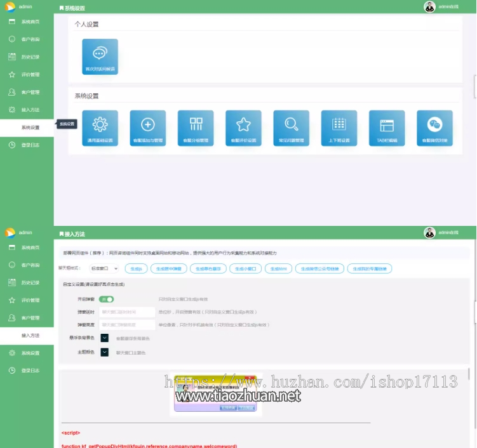Click the 生成js button
This screenshot has width=477, height=448.
pyautogui.click(x=136, y=268)
